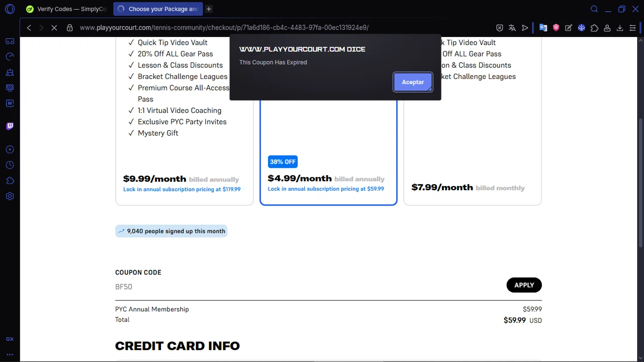Click the Google Translate extension icon
Screen dimensions: 644x362
point(543,28)
